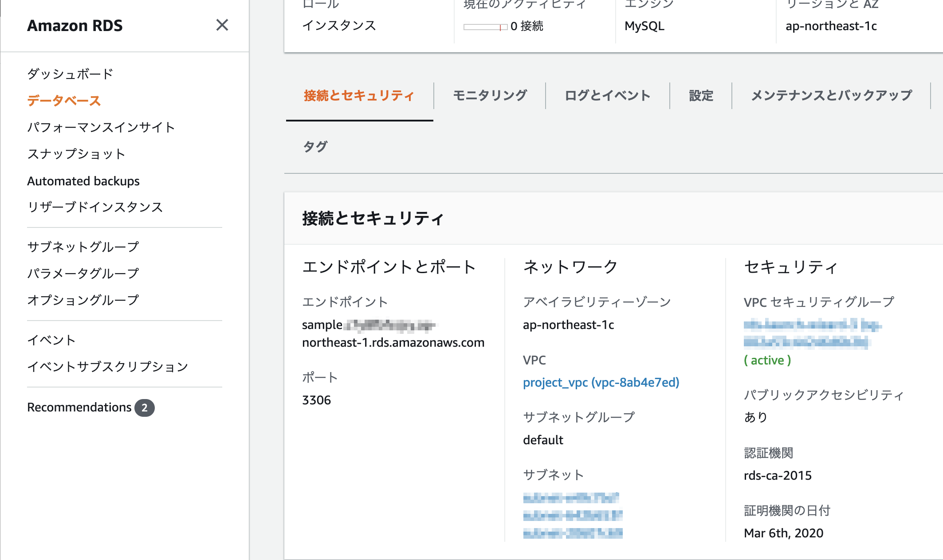Select subnet group value default
943x560 pixels.
(543, 440)
